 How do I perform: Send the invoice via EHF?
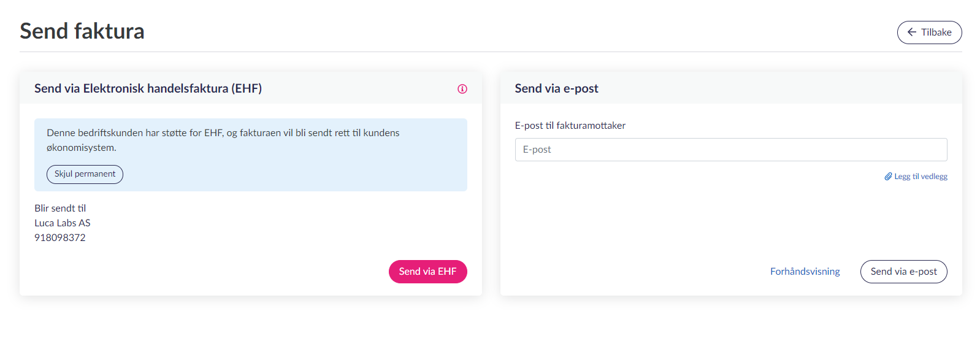[x=427, y=272]
